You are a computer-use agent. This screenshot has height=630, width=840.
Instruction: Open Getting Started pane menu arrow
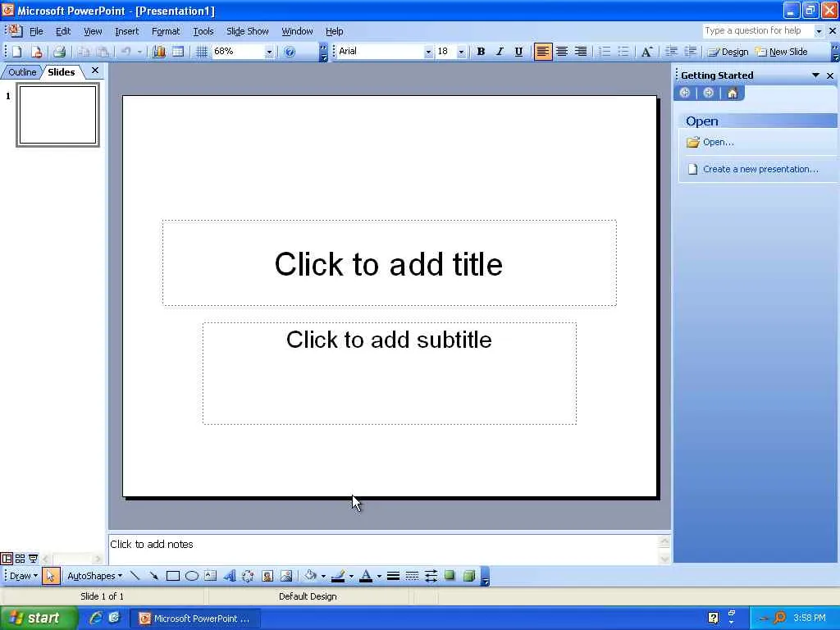pyautogui.click(x=815, y=75)
